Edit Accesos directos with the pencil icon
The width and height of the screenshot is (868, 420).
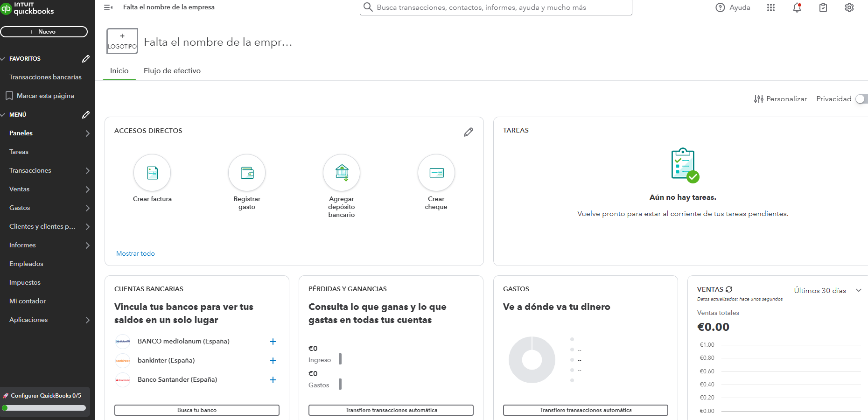coord(469,132)
